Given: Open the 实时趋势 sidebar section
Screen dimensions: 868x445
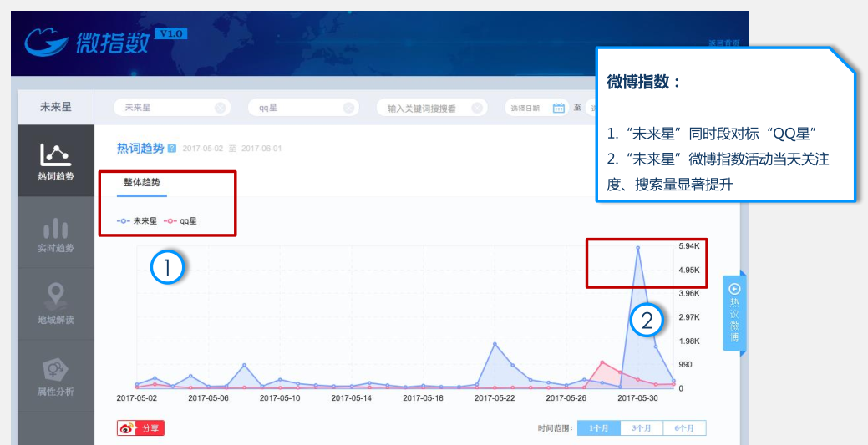Looking at the screenshot, I should pyautogui.click(x=56, y=233).
